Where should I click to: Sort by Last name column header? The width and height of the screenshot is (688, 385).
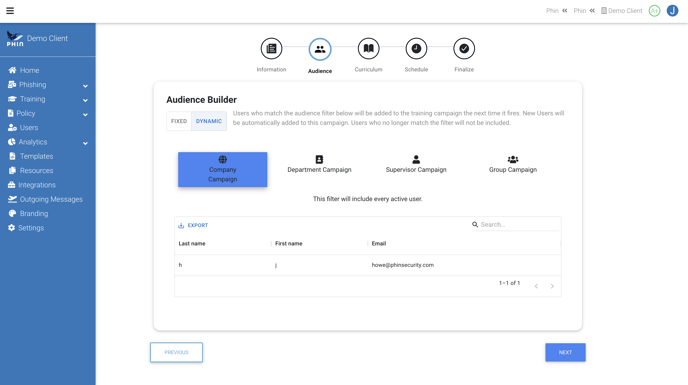coord(192,244)
